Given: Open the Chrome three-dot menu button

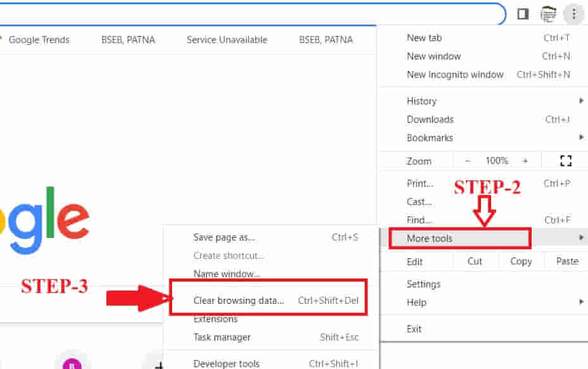Looking at the screenshot, I should tap(573, 15).
